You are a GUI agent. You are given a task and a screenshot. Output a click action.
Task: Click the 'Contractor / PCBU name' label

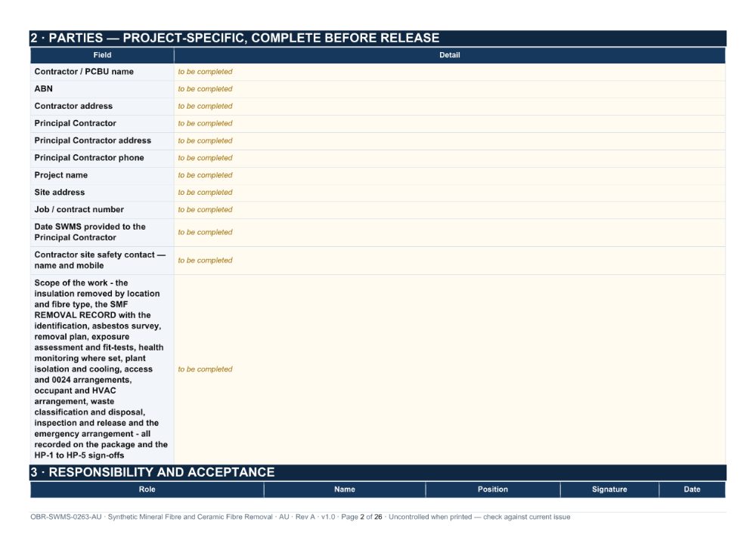84,72
